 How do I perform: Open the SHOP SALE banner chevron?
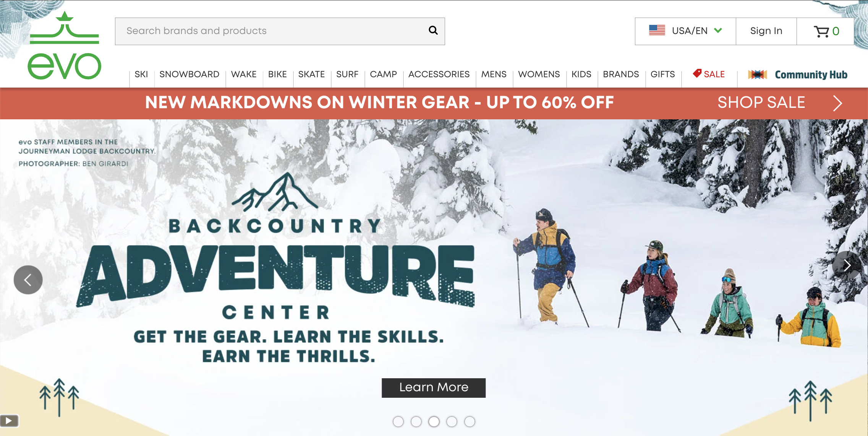837,103
